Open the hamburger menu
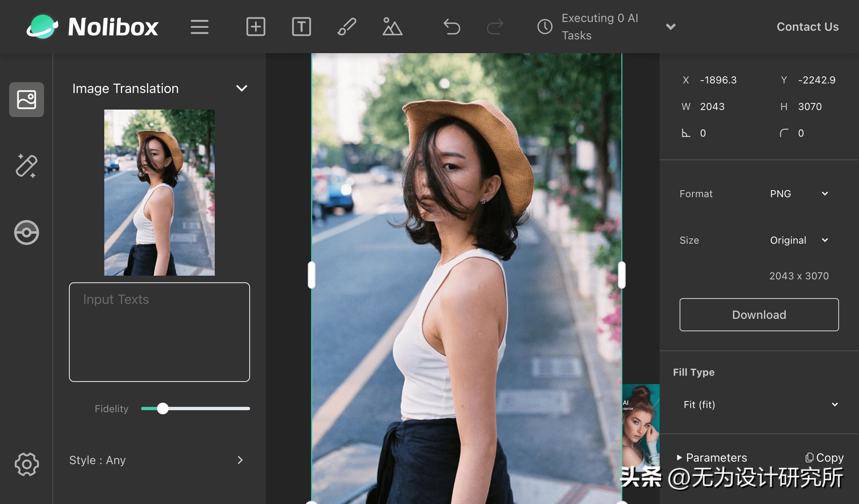859x504 pixels. (200, 27)
